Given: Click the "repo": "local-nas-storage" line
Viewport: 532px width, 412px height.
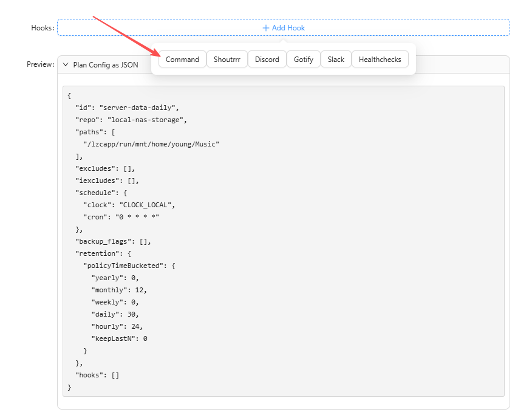Looking at the screenshot, I should pos(131,120).
